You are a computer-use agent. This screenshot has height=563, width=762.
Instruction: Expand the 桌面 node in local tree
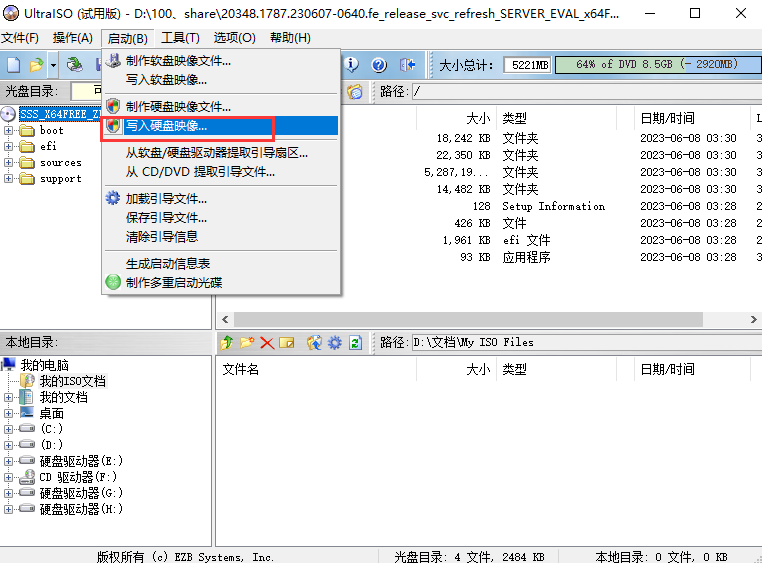click(9, 413)
